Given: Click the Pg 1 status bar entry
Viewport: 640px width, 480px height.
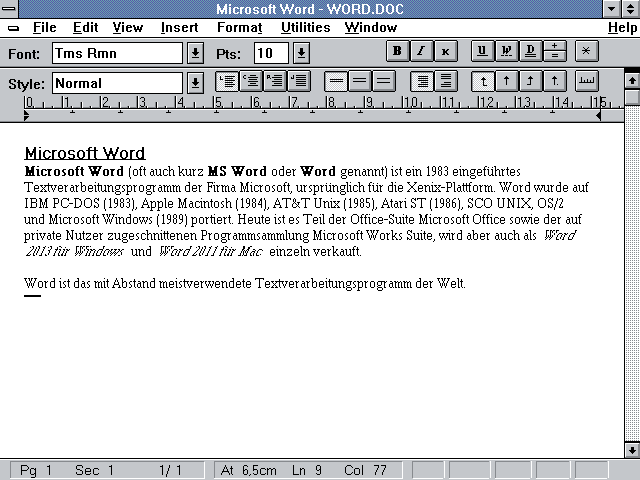Looking at the screenshot, I should (x=36, y=470).
